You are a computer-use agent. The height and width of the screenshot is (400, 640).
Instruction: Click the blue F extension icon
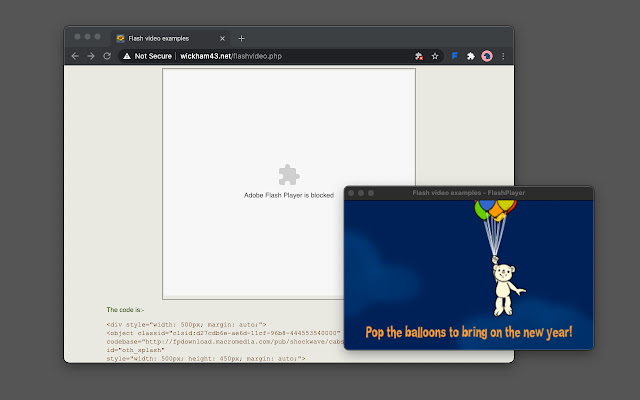[454, 56]
